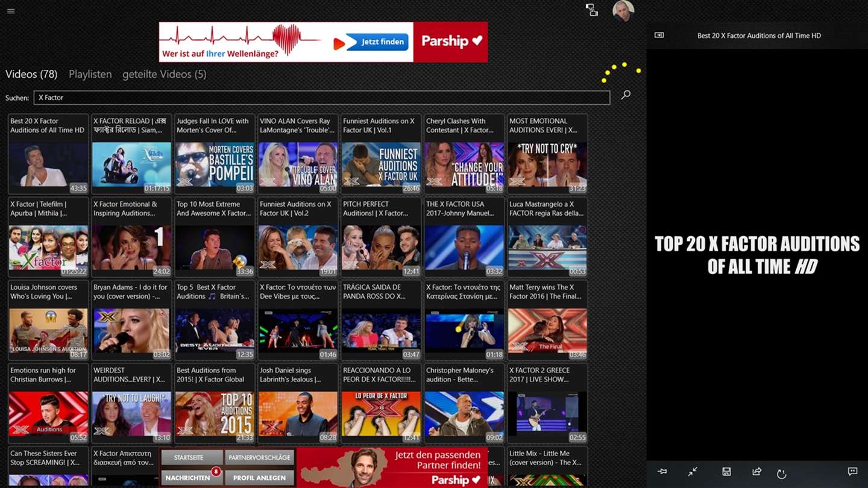The width and height of the screenshot is (868, 488).
Task: Click the share arrow icon
Action: point(756,472)
